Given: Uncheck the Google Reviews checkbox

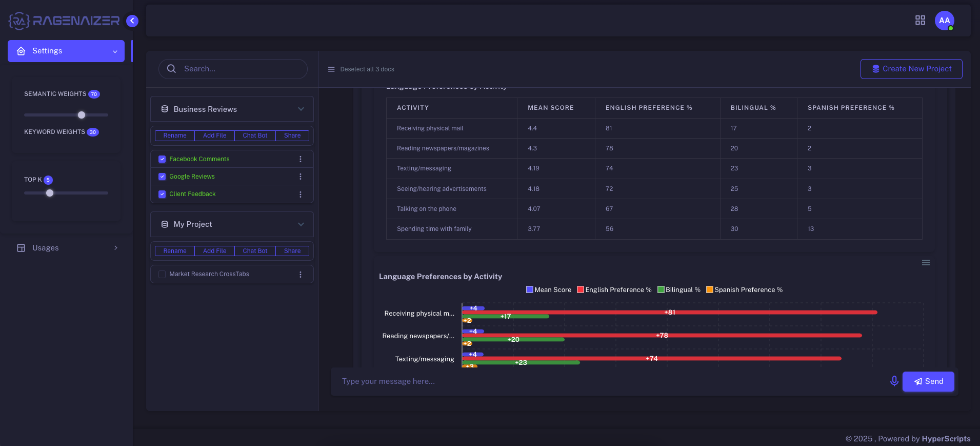Looking at the screenshot, I should click(x=162, y=177).
